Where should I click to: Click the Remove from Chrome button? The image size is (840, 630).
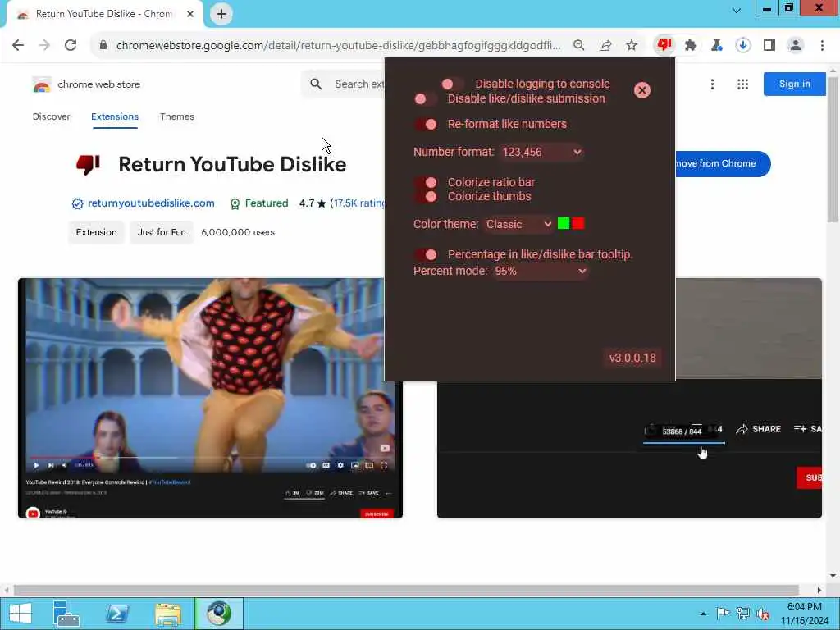click(x=723, y=164)
